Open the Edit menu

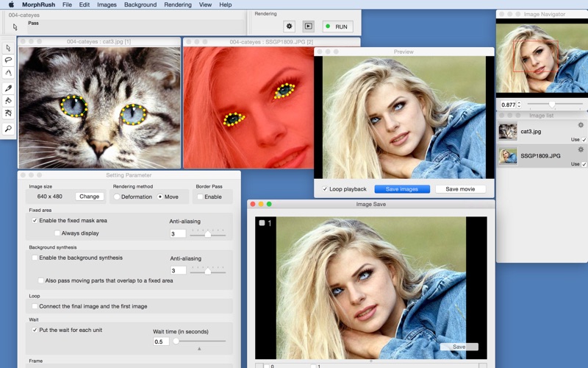85,4
